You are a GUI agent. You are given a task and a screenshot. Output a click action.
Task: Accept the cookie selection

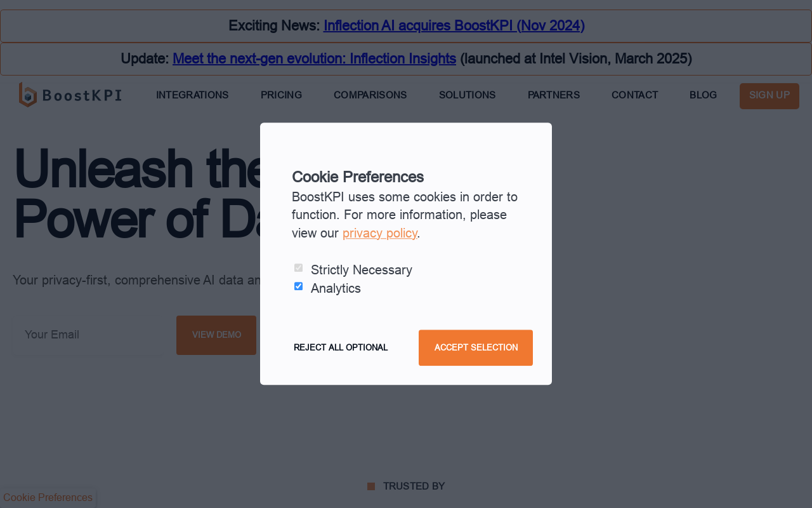click(476, 348)
